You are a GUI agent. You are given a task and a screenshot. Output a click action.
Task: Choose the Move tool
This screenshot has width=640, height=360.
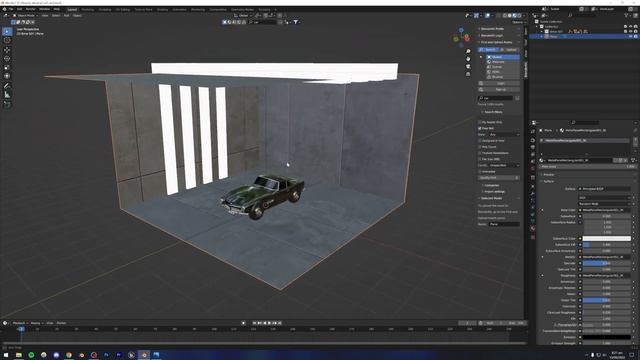(x=7, y=50)
